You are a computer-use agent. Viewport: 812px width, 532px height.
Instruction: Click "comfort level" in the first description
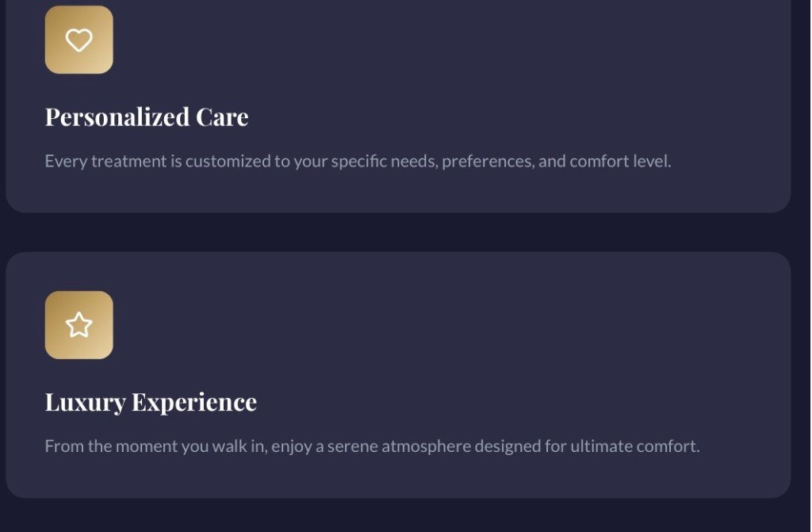tap(620, 161)
